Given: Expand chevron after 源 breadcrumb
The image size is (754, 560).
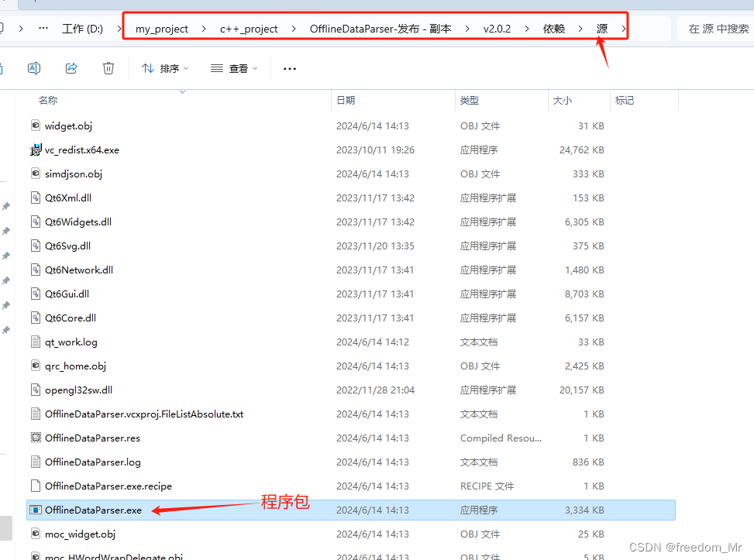Looking at the screenshot, I should point(623,29).
